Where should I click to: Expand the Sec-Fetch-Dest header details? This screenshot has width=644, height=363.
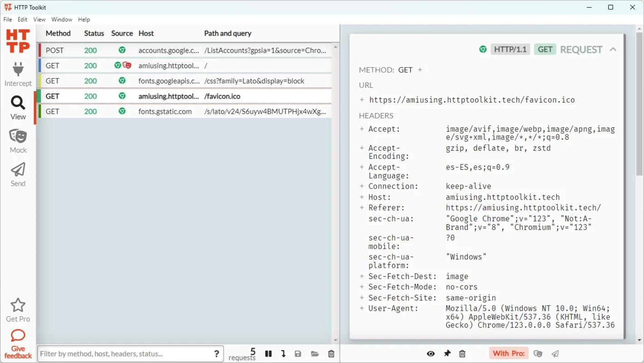point(362,276)
